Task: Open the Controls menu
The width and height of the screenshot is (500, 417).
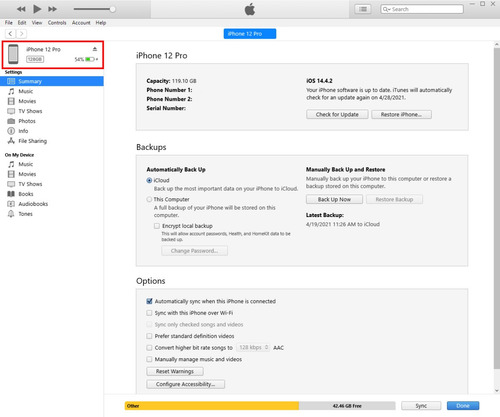Action: [x=57, y=23]
